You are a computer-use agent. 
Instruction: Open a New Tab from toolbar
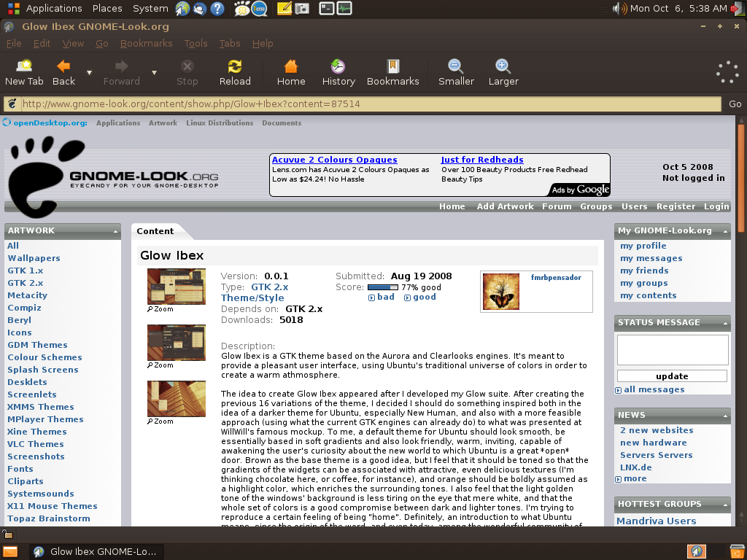click(x=24, y=73)
